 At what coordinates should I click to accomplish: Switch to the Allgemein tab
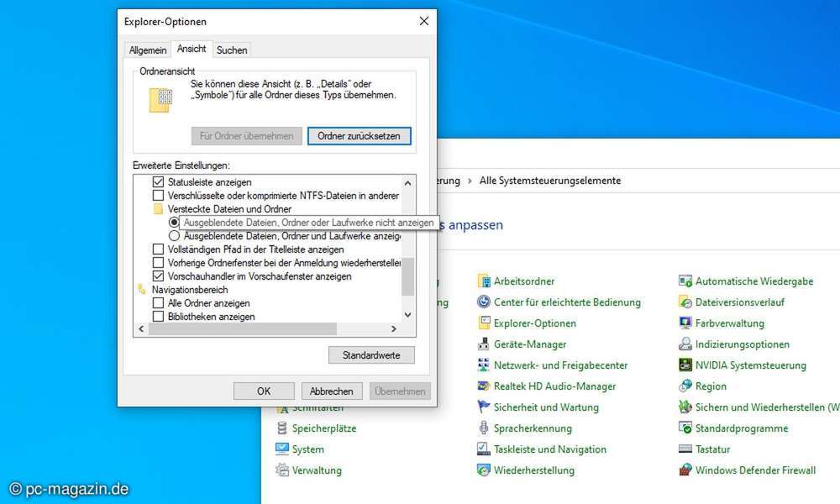pos(147,50)
